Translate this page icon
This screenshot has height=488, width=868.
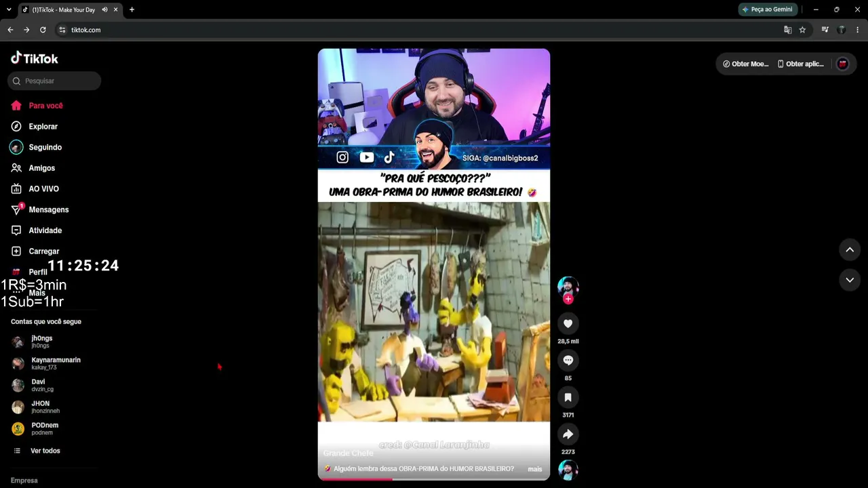tap(787, 30)
